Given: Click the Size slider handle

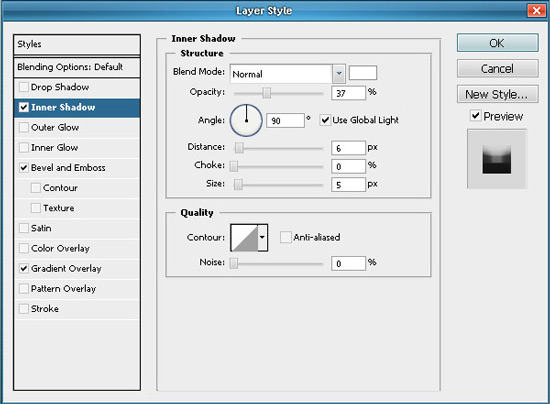Looking at the screenshot, I should coord(238,184).
